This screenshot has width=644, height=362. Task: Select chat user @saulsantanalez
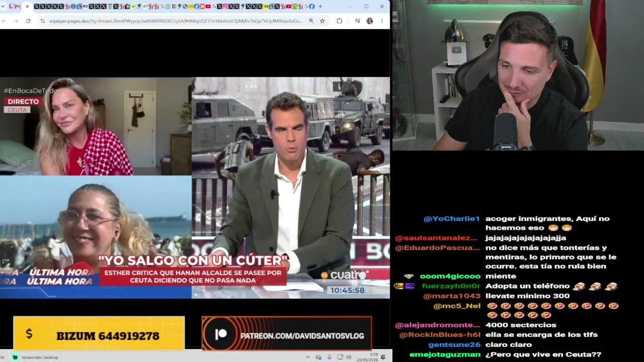tap(436, 238)
